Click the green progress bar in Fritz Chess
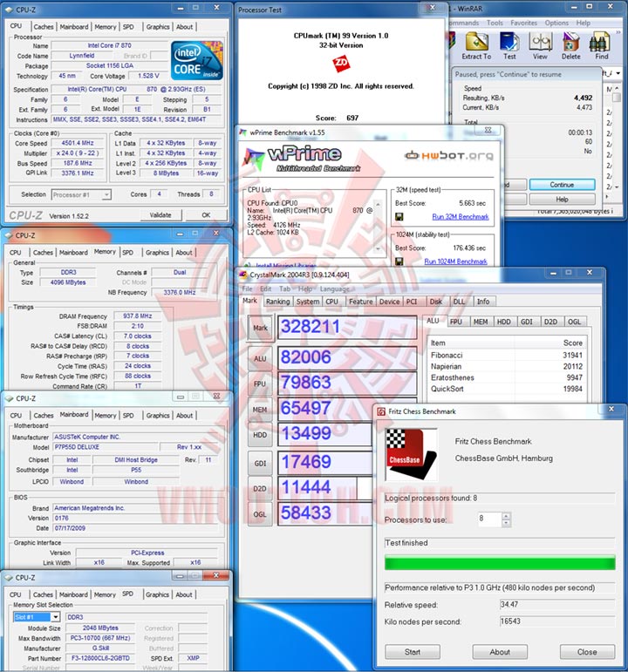Image resolution: width=628 pixels, height=672 pixels. (500, 562)
